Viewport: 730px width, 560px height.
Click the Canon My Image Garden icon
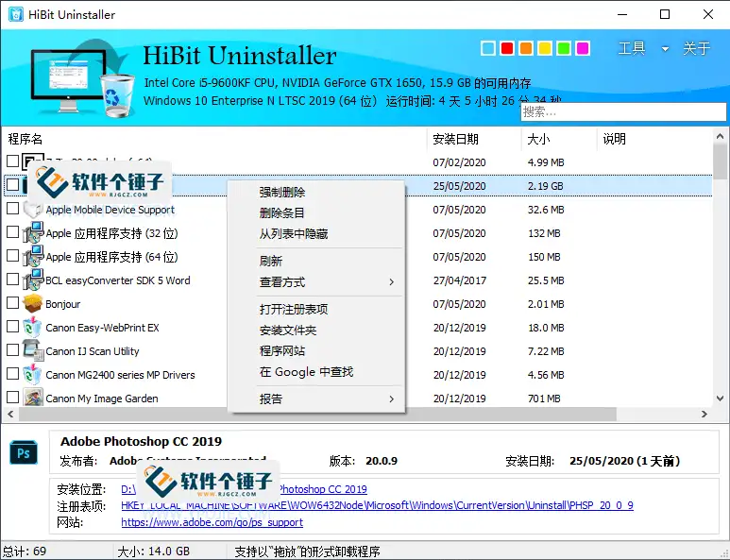(33, 398)
